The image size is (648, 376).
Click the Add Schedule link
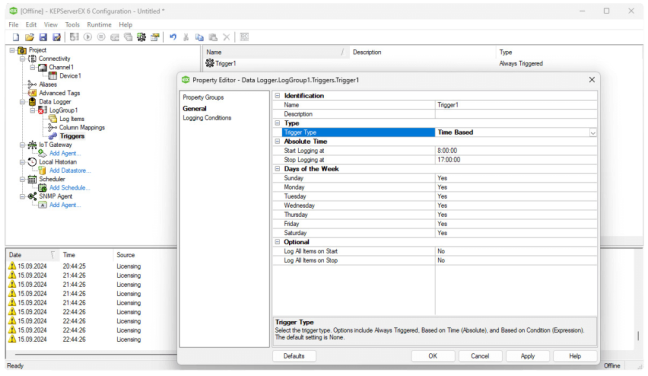pyautogui.click(x=69, y=188)
